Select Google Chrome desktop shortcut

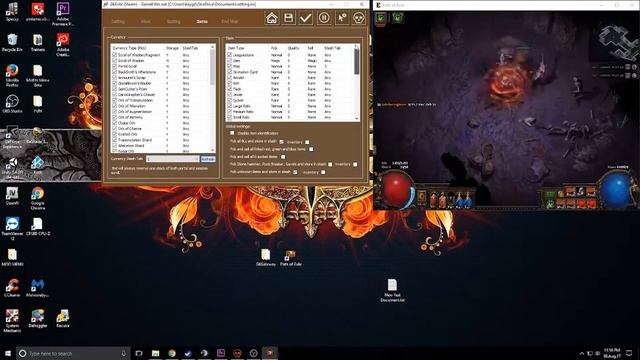38,198
